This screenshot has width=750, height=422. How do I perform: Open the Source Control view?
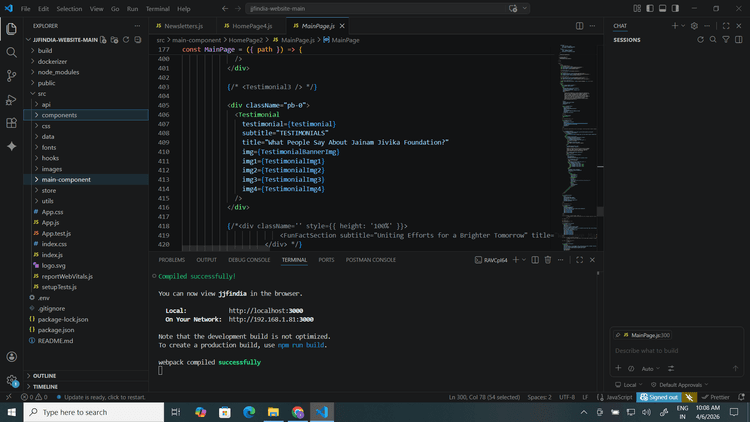pos(11,75)
